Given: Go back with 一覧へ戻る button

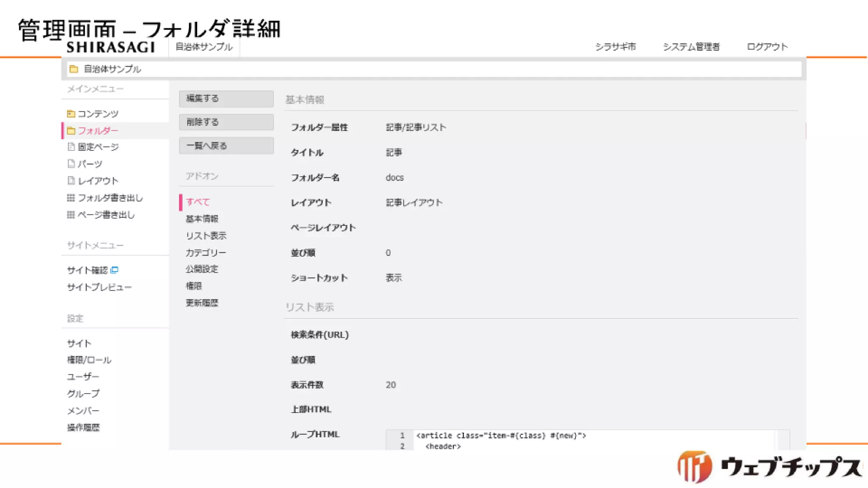Looking at the screenshot, I should point(226,146).
